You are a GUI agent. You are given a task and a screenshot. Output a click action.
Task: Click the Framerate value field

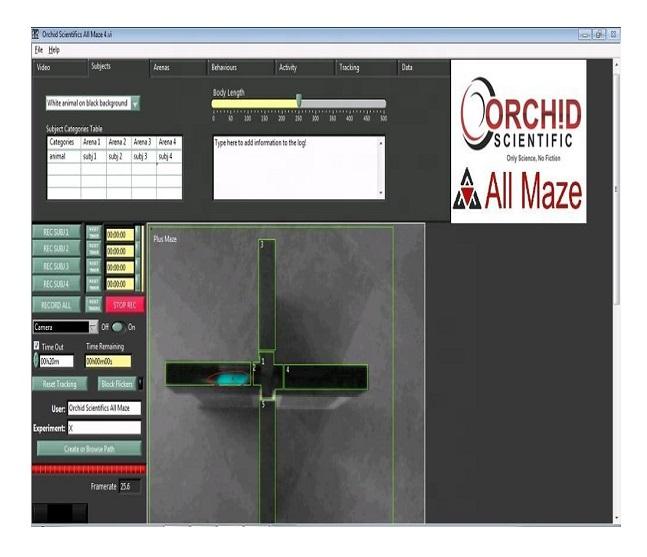pos(129,487)
